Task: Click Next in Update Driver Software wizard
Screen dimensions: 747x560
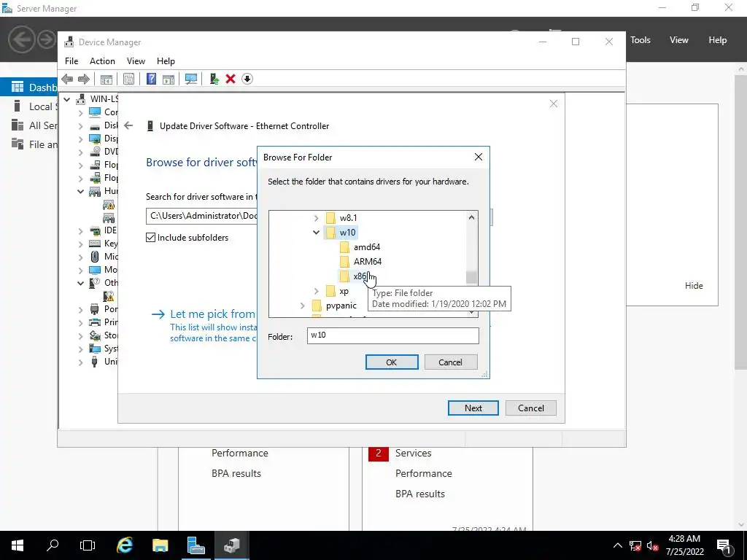Action: click(x=473, y=408)
